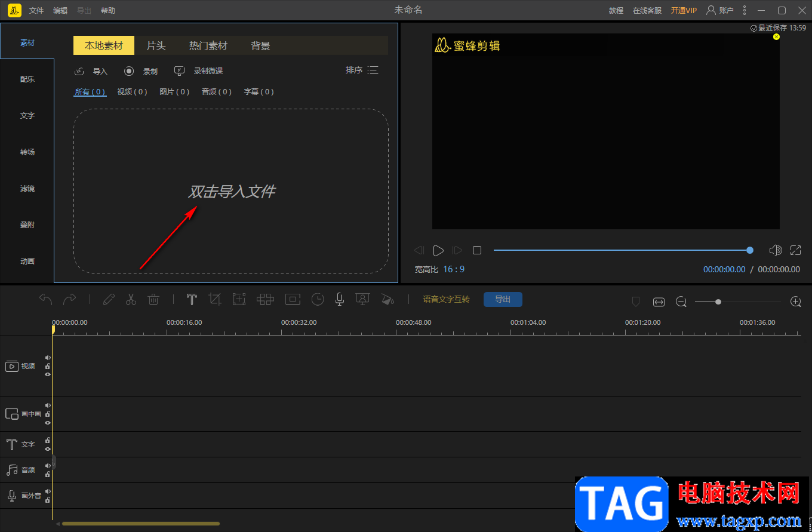
Task: Switch to the 背景 tab
Action: pyautogui.click(x=261, y=45)
